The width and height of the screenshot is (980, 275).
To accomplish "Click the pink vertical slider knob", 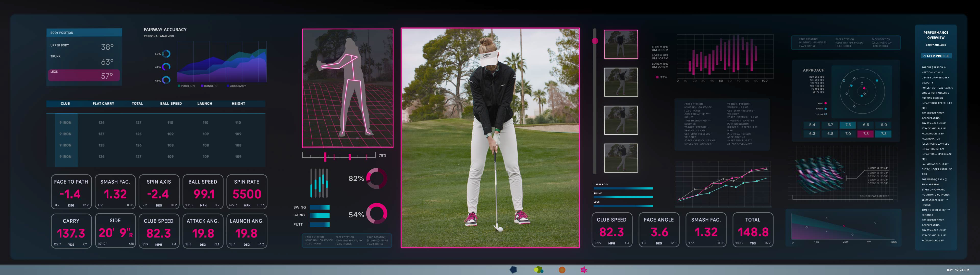I will point(595,41).
